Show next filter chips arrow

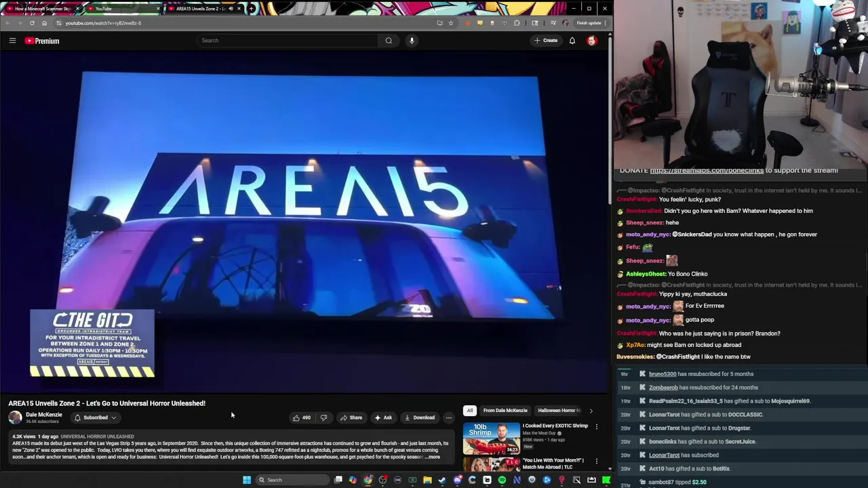pyautogui.click(x=591, y=410)
